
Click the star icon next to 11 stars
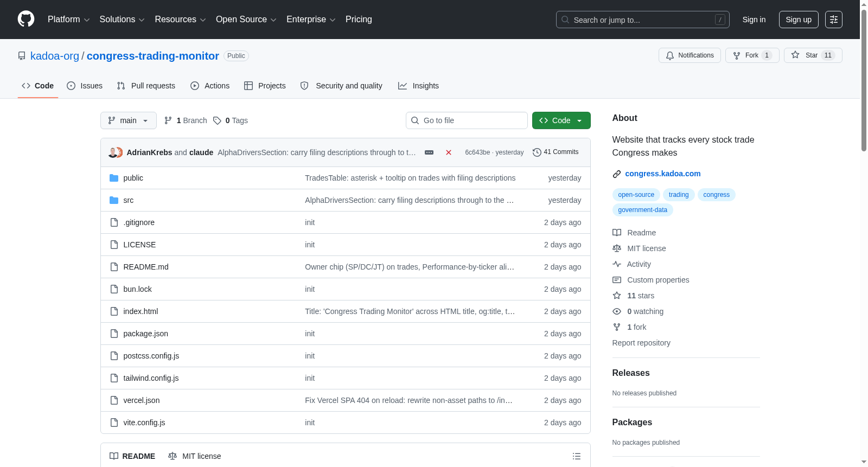[617, 296]
